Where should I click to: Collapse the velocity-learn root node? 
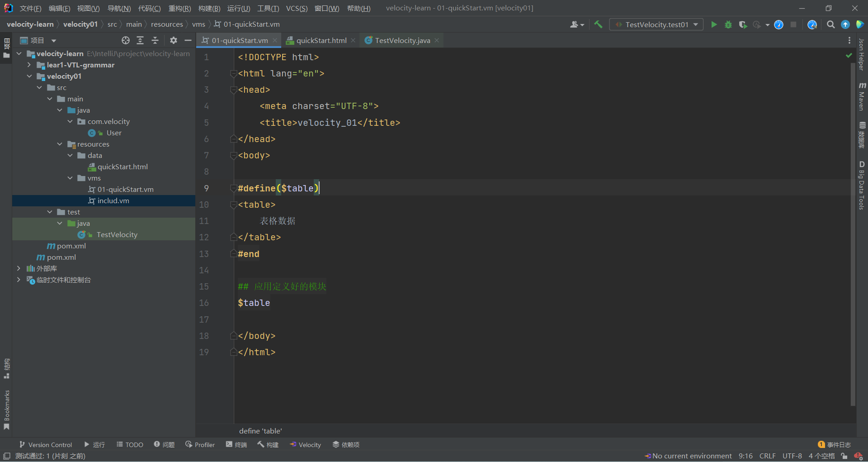coord(19,53)
